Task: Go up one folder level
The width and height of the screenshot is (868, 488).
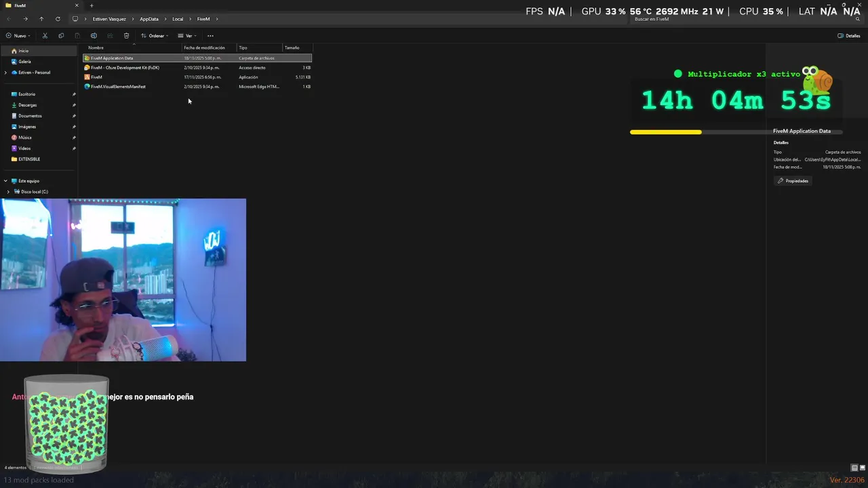Action: coord(41,19)
